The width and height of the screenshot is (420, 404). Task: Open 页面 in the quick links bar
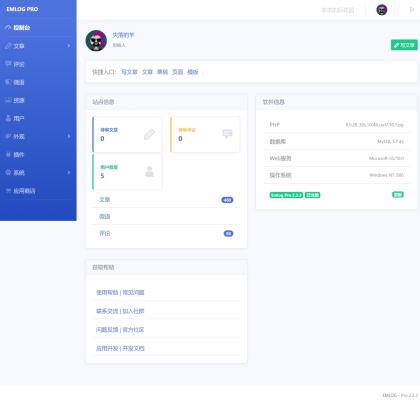click(177, 72)
